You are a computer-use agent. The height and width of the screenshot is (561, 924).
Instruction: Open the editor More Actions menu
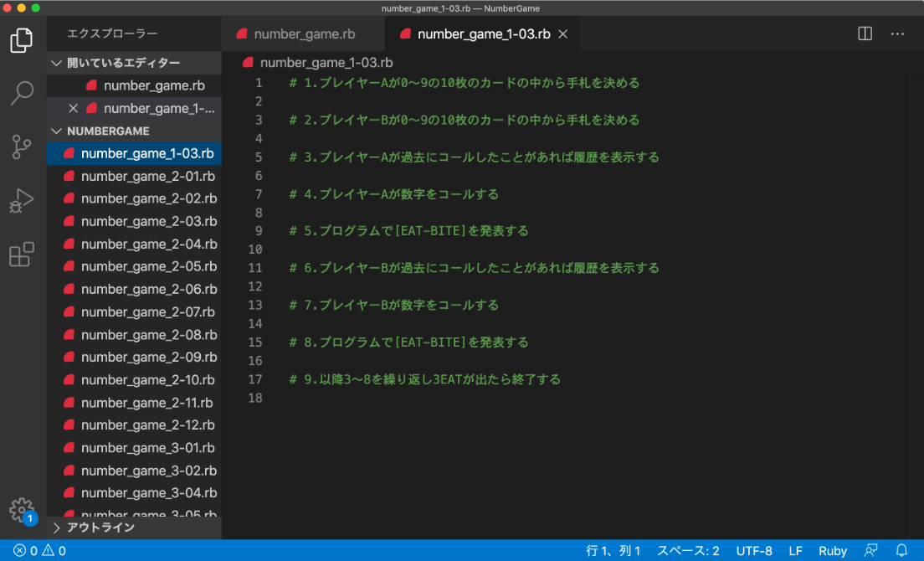[x=897, y=33]
